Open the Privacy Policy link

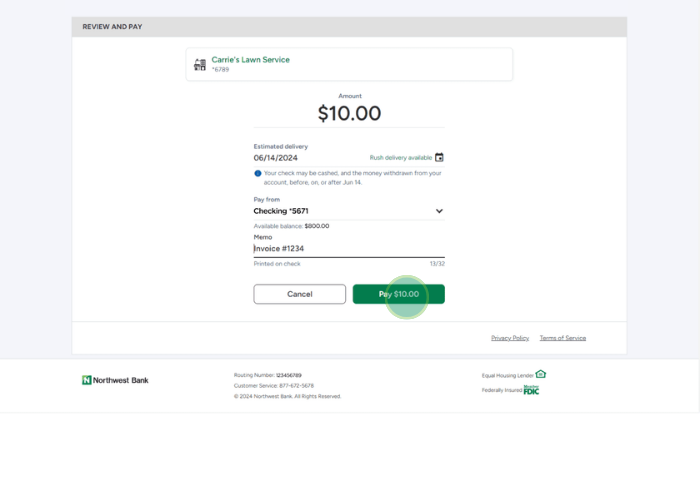pyautogui.click(x=510, y=338)
